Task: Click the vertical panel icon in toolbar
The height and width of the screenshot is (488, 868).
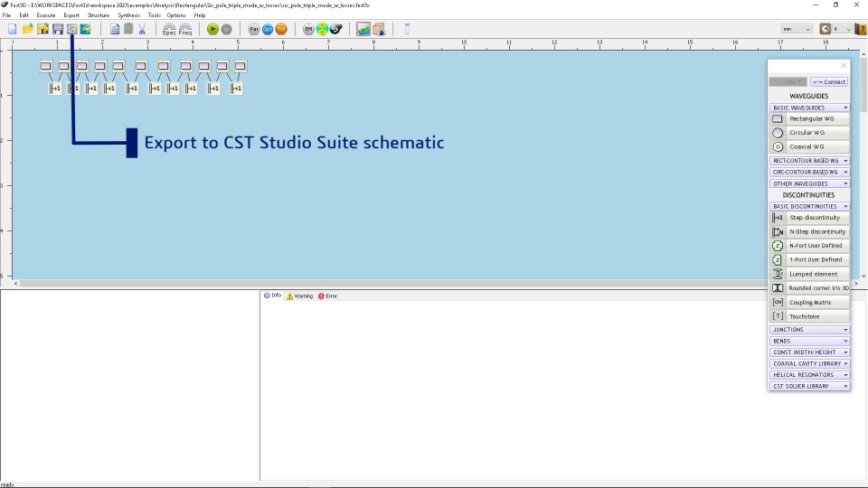Action: (407, 29)
